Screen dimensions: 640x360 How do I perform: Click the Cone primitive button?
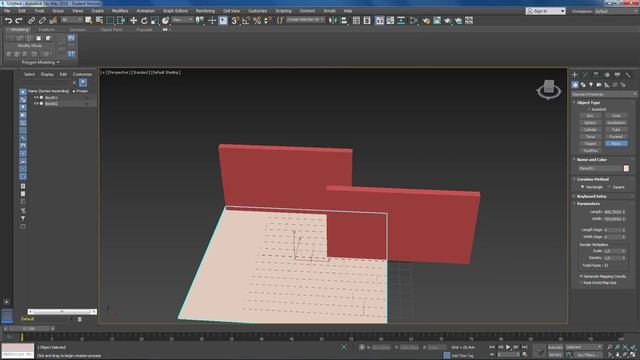[x=616, y=116]
